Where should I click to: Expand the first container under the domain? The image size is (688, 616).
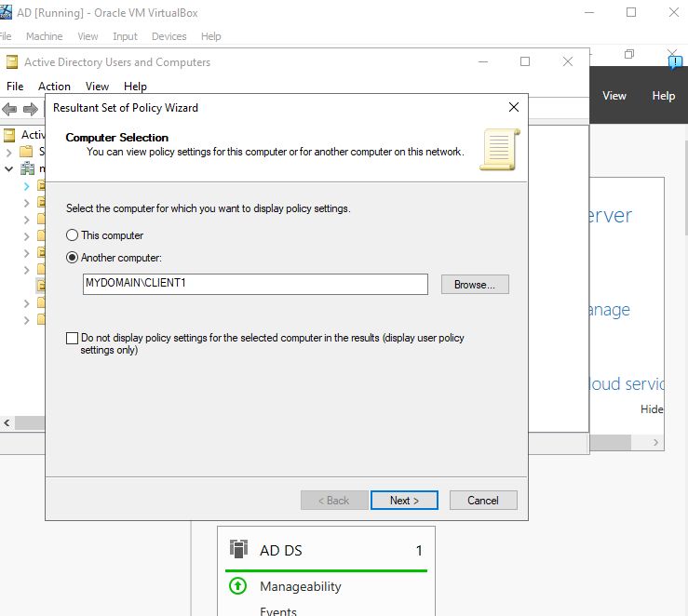tap(26, 186)
